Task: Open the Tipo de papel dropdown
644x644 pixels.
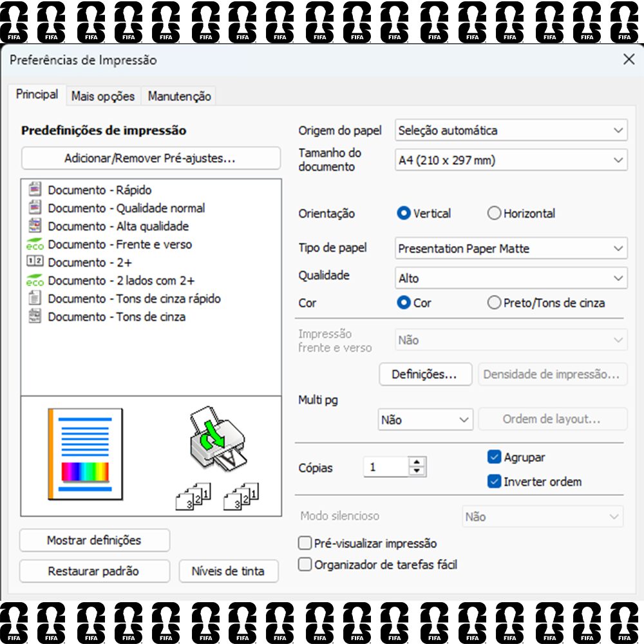Action: (511, 248)
